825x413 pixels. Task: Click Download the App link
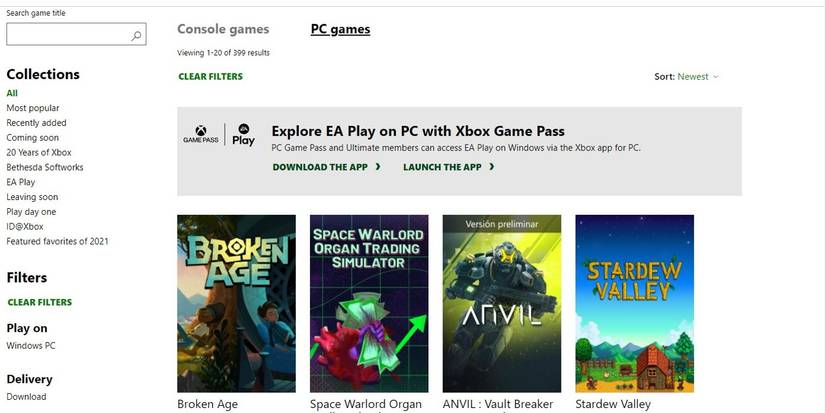pos(321,167)
